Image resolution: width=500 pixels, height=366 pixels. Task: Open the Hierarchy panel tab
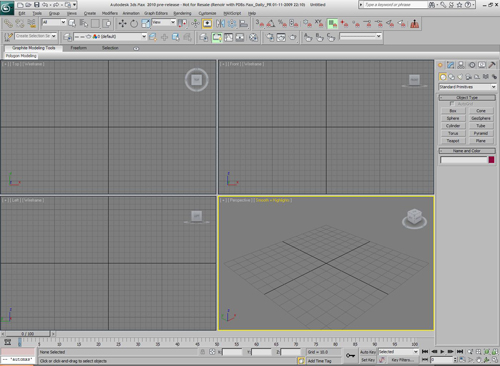[x=461, y=65]
